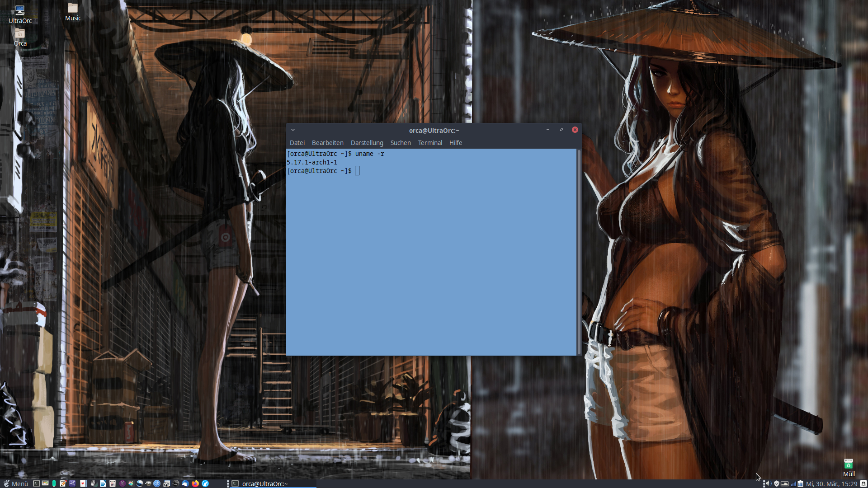This screenshot has height=488, width=868.
Task: Open the notepad text editor launcher
Action: coord(63,483)
